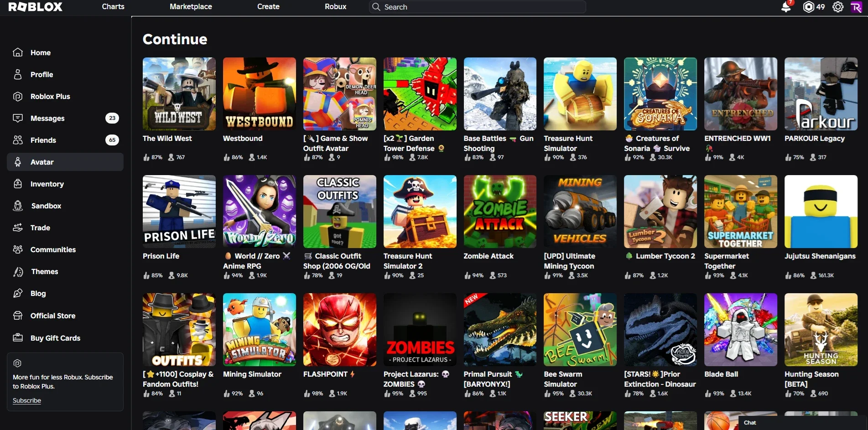Image resolution: width=868 pixels, height=430 pixels.
Task: Open the Primal Pursuit thumbnail
Action: tap(500, 330)
